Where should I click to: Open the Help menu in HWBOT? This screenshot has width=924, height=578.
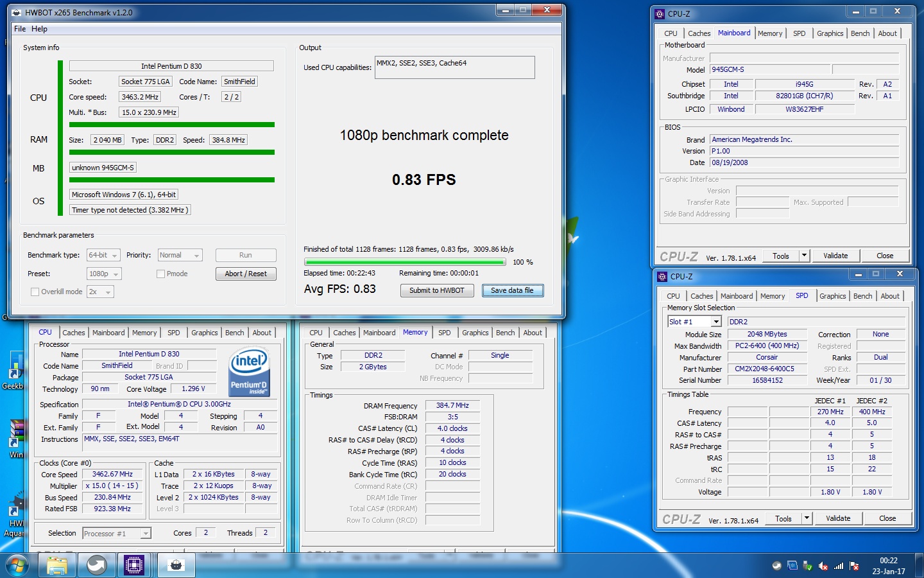(40, 29)
